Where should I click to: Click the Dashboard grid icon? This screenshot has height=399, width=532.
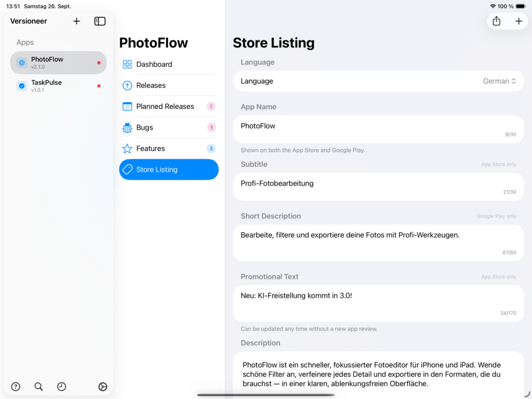coord(127,64)
